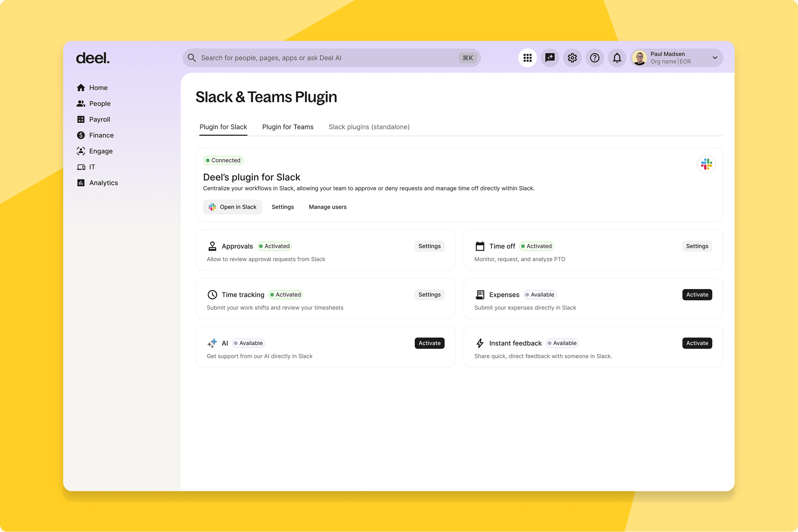Switch to the Plugin for Teams tab
This screenshot has height=532, width=798.
(x=288, y=127)
